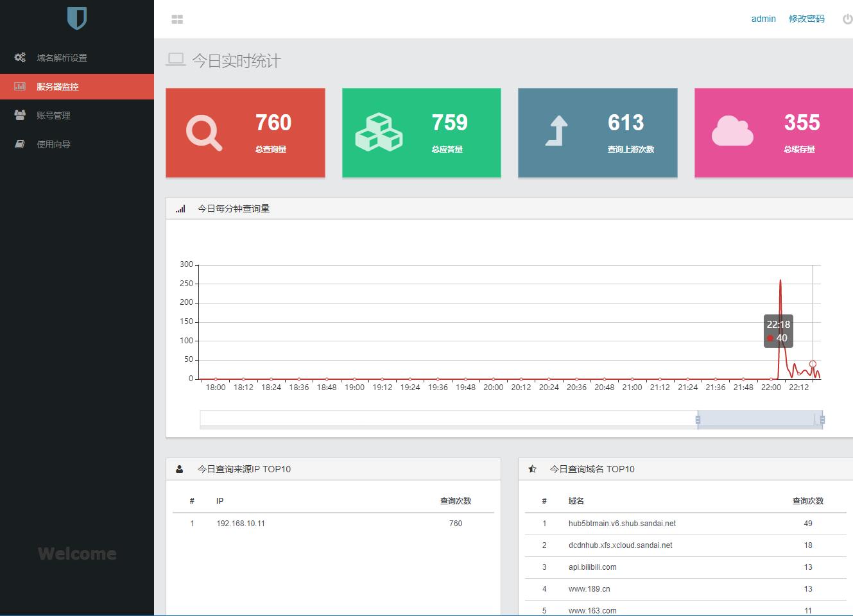
Task: Click the magnifier icon on the 总查询量 card
Action: (x=203, y=133)
